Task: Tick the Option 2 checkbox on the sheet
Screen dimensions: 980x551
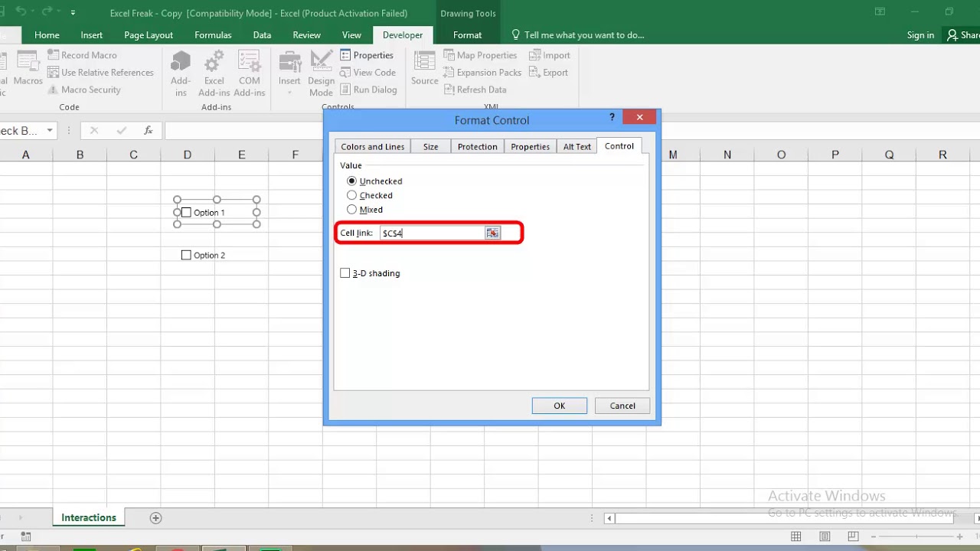Action: click(x=186, y=255)
